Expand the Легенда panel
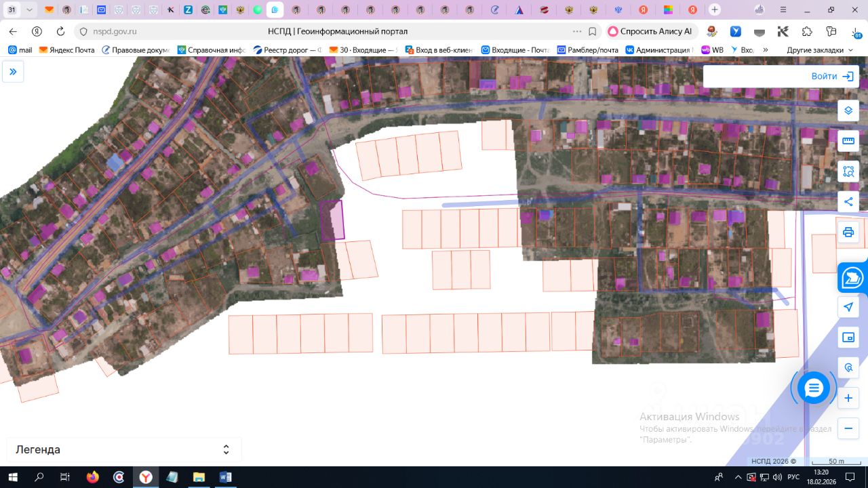 coord(226,449)
